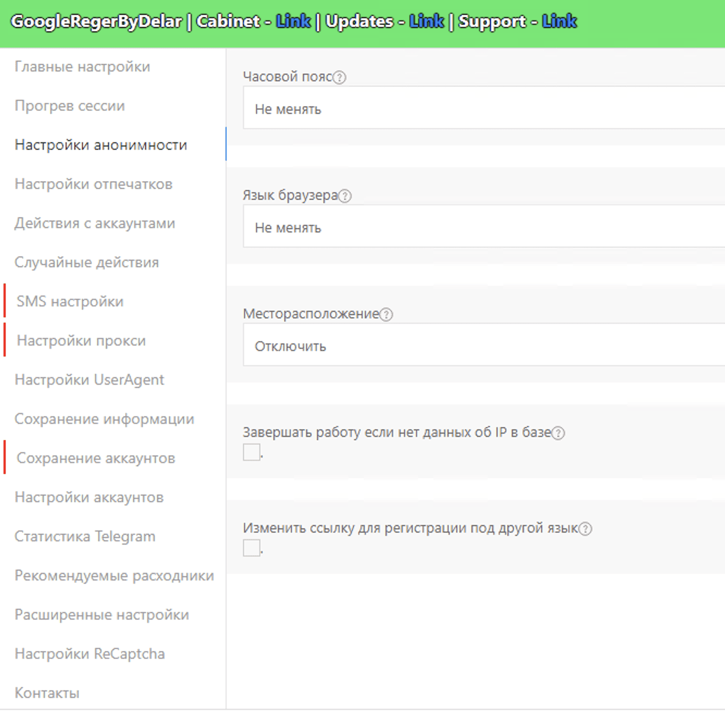Open help icon next to Месторасположение
This screenshot has width=725, height=728.
pos(386,314)
